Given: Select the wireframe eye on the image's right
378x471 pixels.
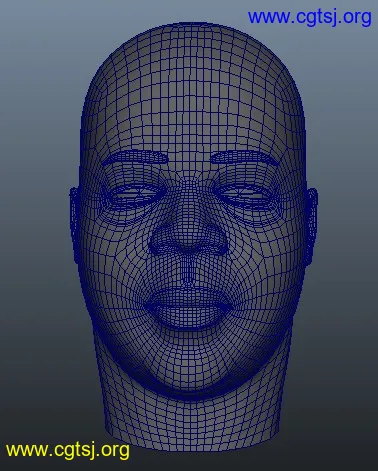Looking at the screenshot, I should click(244, 194).
